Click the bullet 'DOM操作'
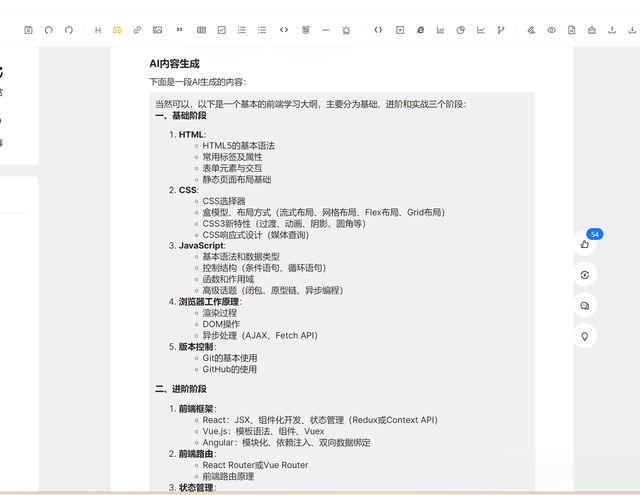The width and height of the screenshot is (640, 495). coord(221,324)
